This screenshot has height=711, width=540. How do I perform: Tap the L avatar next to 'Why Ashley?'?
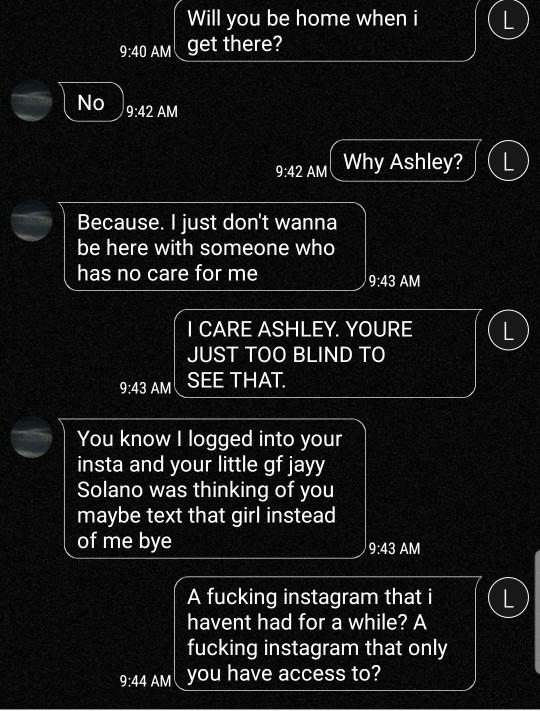click(x=508, y=161)
